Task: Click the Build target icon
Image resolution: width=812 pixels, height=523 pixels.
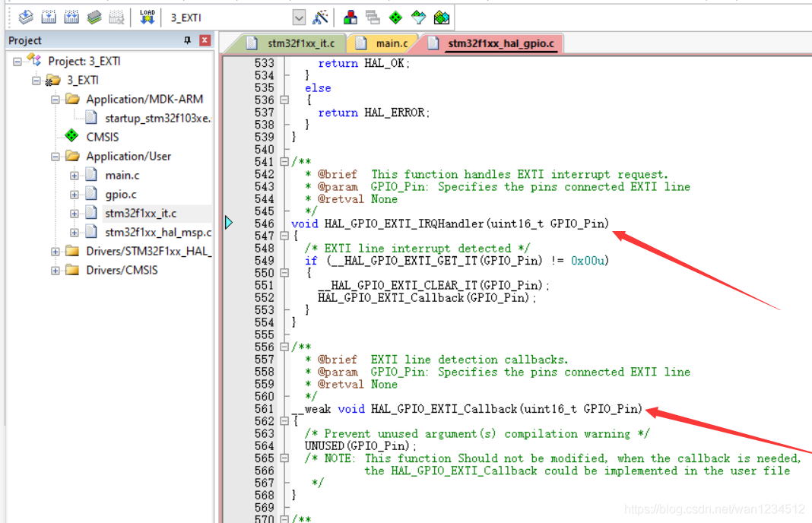Action: 49,17
